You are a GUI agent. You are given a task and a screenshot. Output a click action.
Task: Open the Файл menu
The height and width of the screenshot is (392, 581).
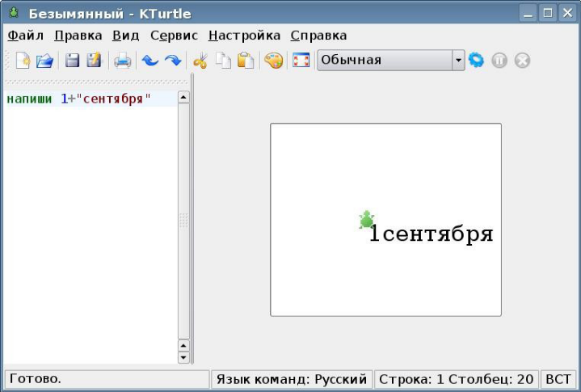(x=25, y=36)
